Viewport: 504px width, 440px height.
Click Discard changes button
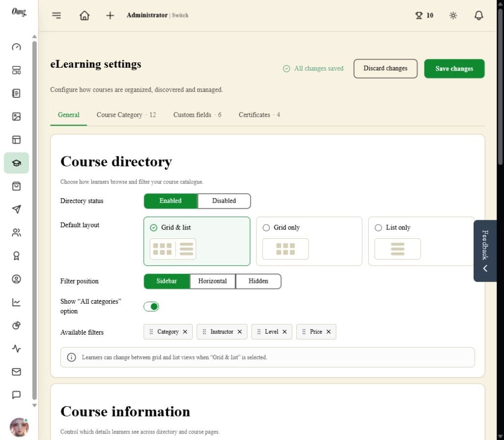385,69
